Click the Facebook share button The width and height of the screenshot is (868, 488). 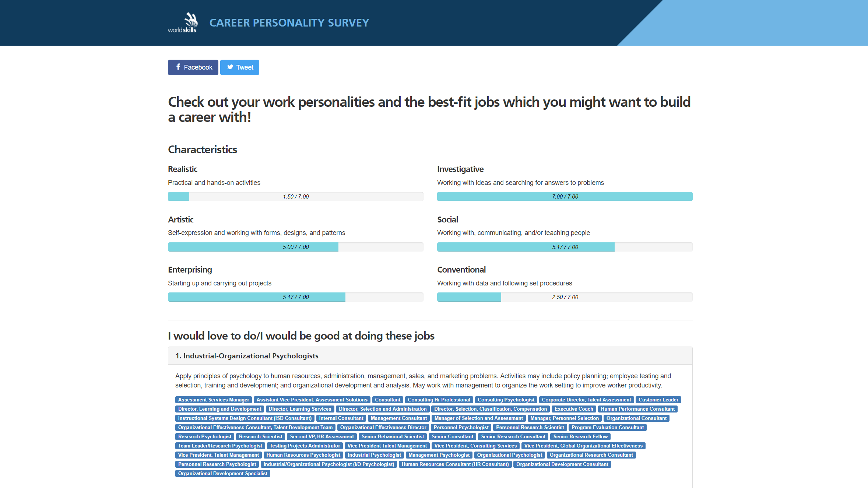pos(193,67)
